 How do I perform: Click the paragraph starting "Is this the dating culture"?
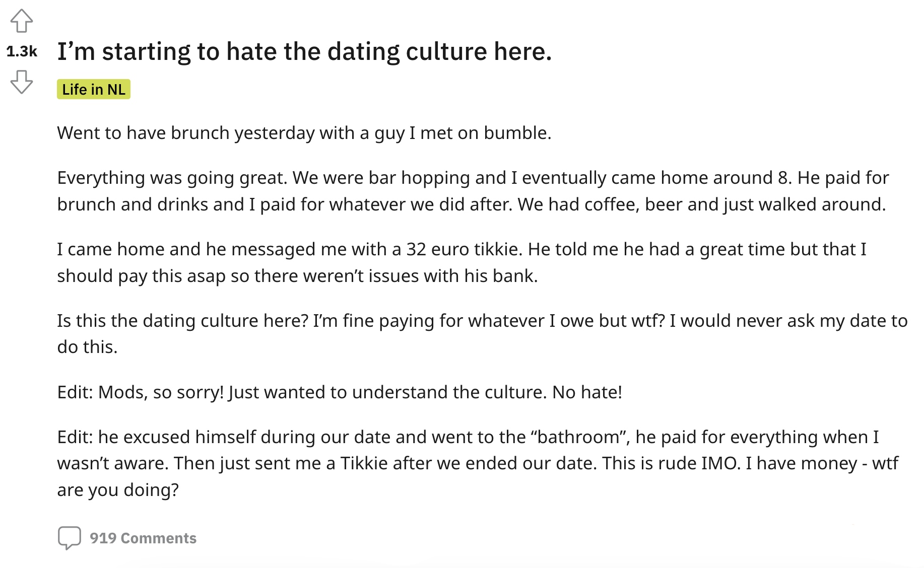pyautogui.click(x=482, y=333)
